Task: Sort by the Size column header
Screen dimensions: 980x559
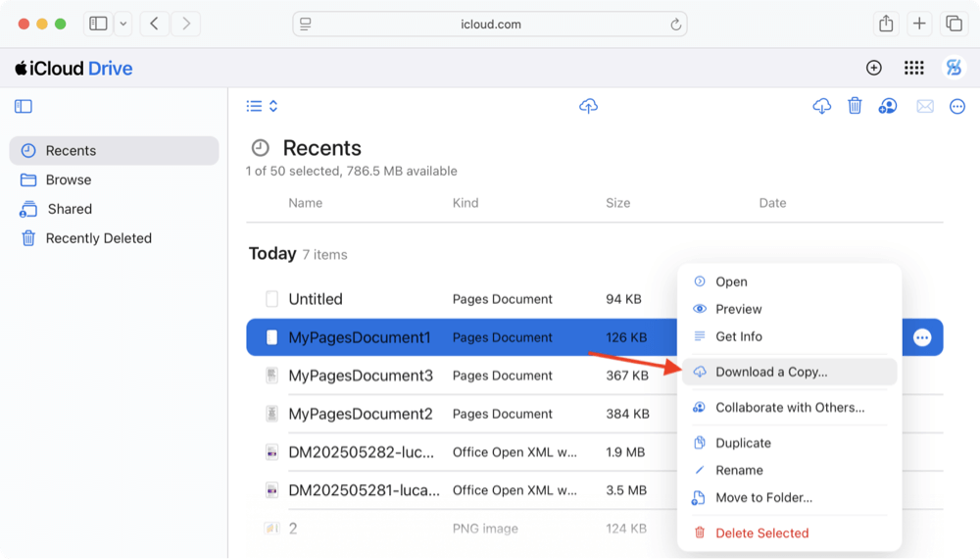Action: click(618, 203)
